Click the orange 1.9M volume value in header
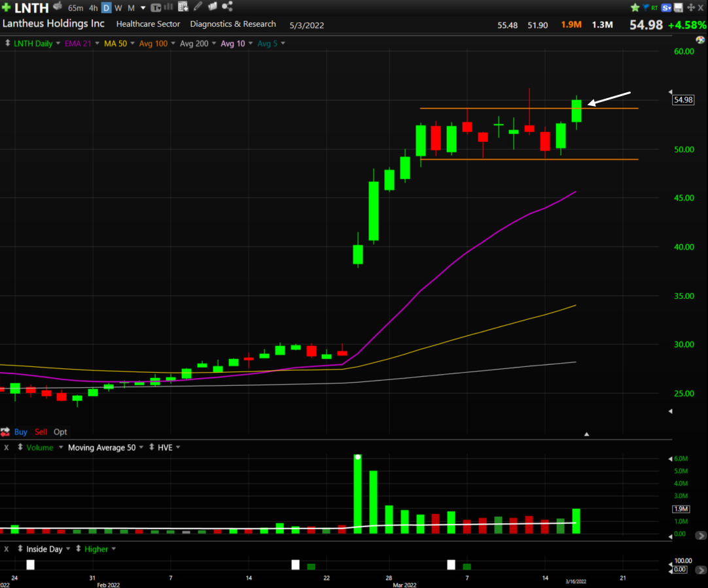Image resolution: width=708 pixels, height=588 pixels. click(571, 24)
